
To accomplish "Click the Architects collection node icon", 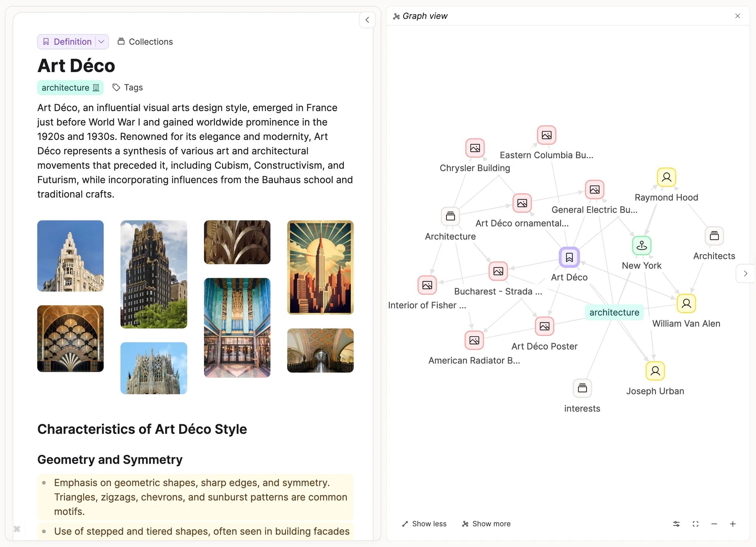I will click(x=714, y=236).
